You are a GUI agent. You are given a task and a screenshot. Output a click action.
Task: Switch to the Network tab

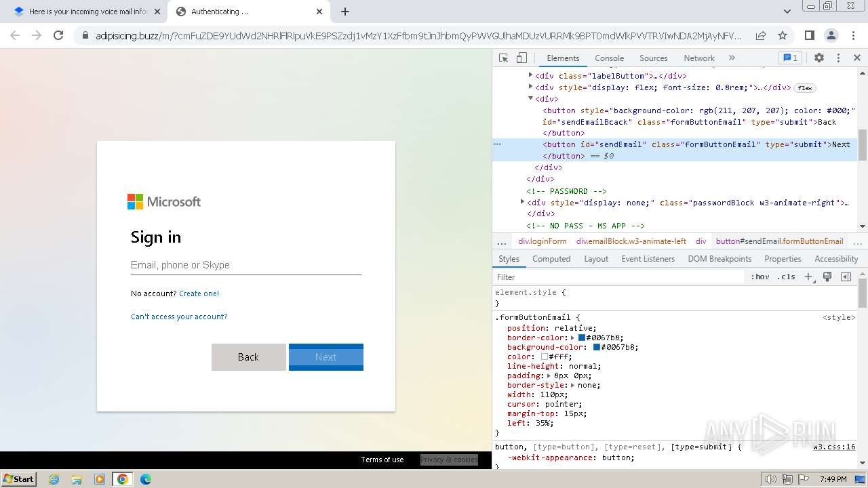coord(699,58)
